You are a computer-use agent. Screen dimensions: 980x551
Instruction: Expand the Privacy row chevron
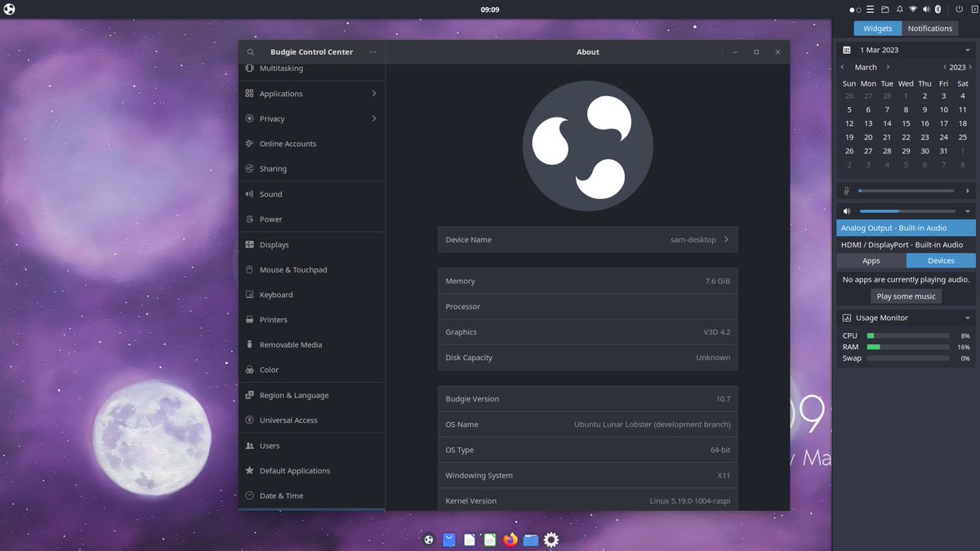[374, 118]
